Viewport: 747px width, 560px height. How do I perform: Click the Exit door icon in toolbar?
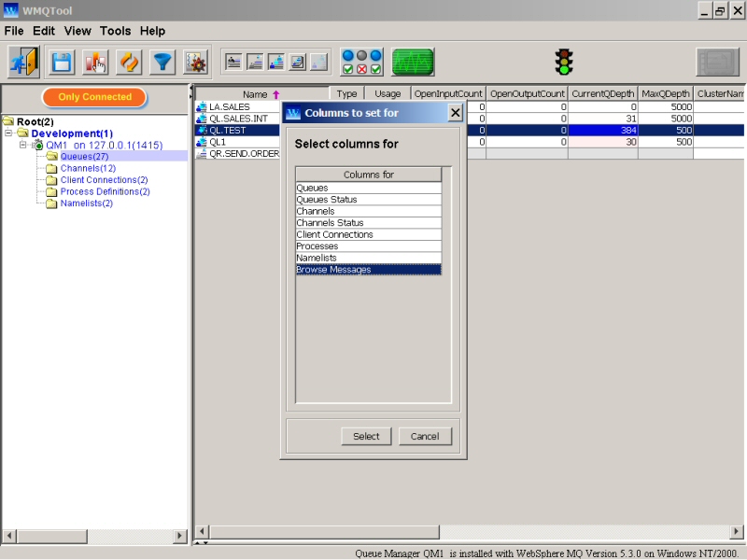[24, 62]
